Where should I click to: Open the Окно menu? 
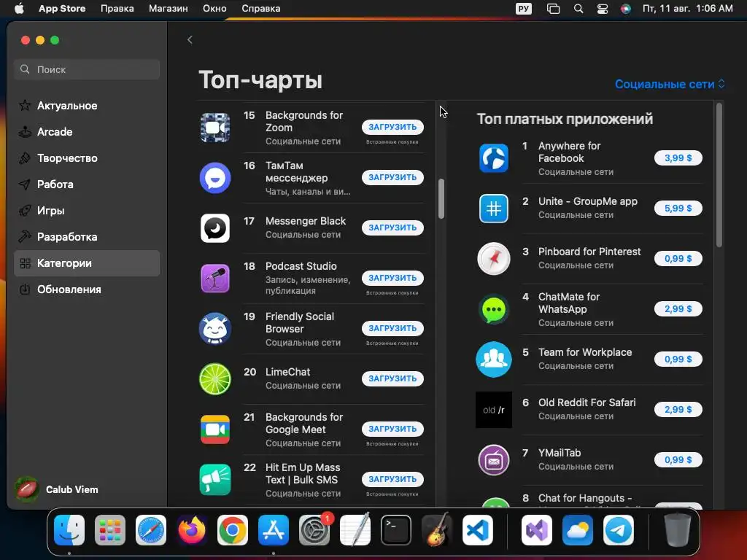[214, 9]
